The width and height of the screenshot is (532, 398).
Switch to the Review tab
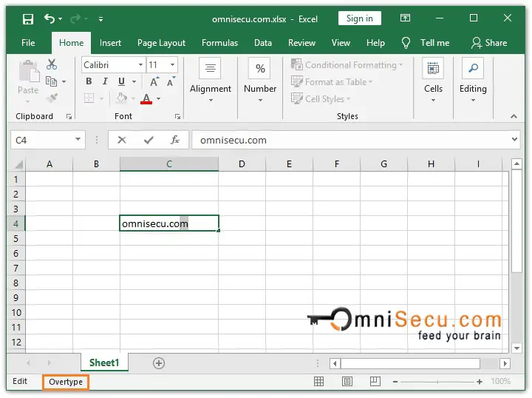coord(301,43)
